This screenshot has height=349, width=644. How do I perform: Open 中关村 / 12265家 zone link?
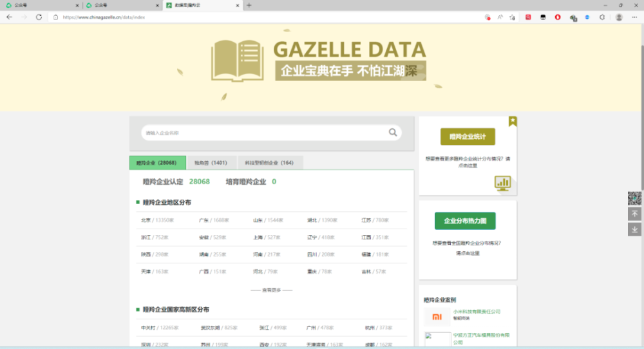[160, 328]
